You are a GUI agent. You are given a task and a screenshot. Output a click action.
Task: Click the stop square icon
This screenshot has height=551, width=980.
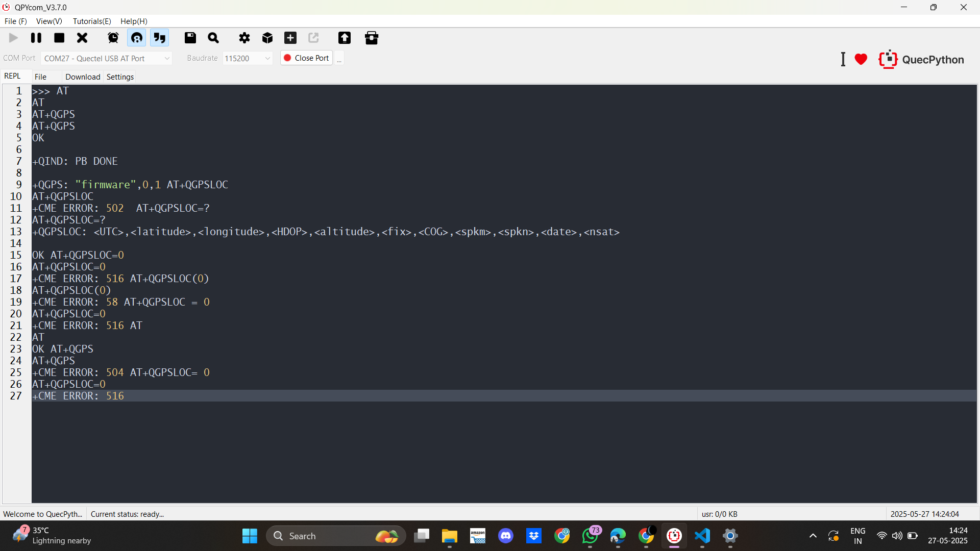59,38
